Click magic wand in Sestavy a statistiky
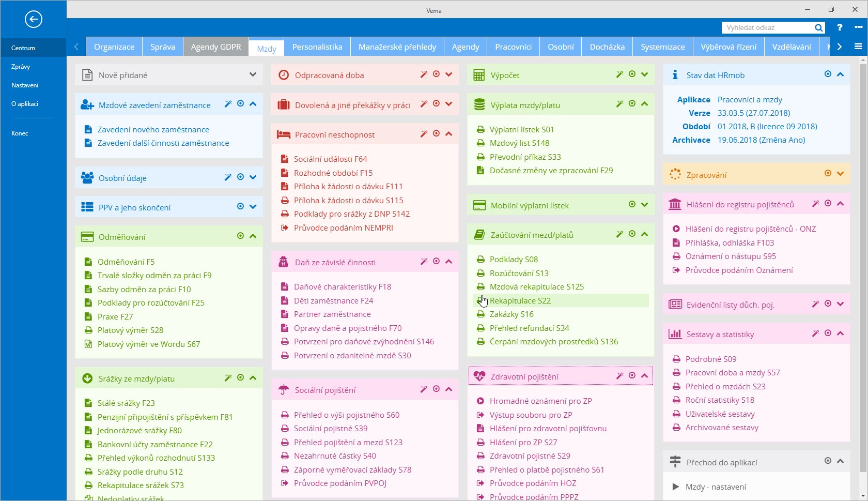The height and width of the screenshot is (501, 868). tap(815, 333)
